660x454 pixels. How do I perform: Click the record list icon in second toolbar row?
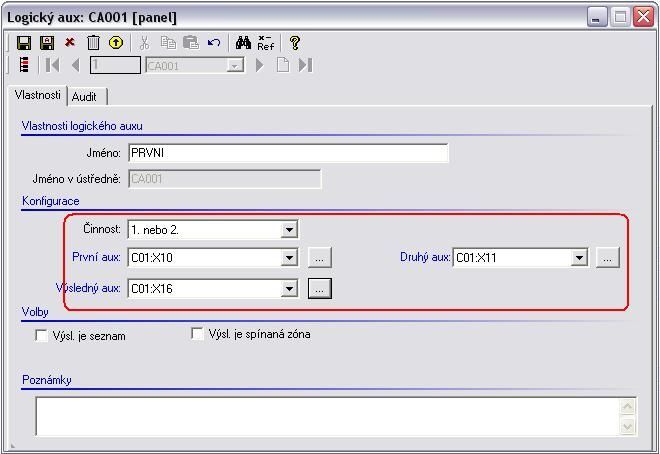(x=25, y=65)
